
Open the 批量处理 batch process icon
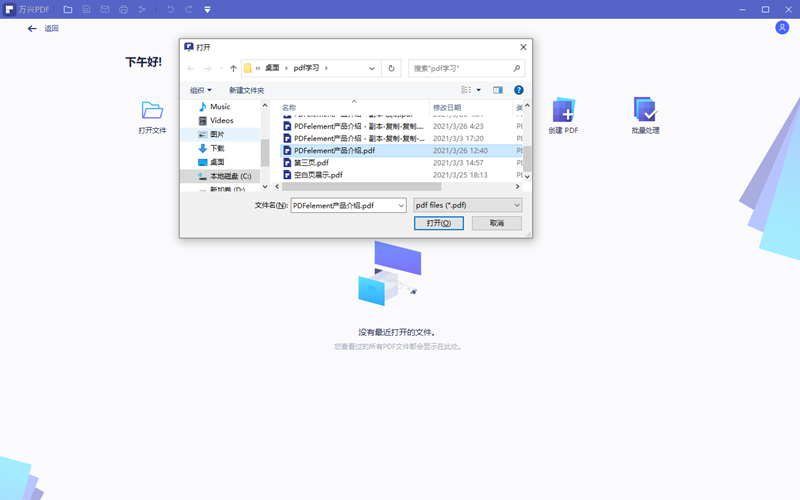tap(645, 110)
